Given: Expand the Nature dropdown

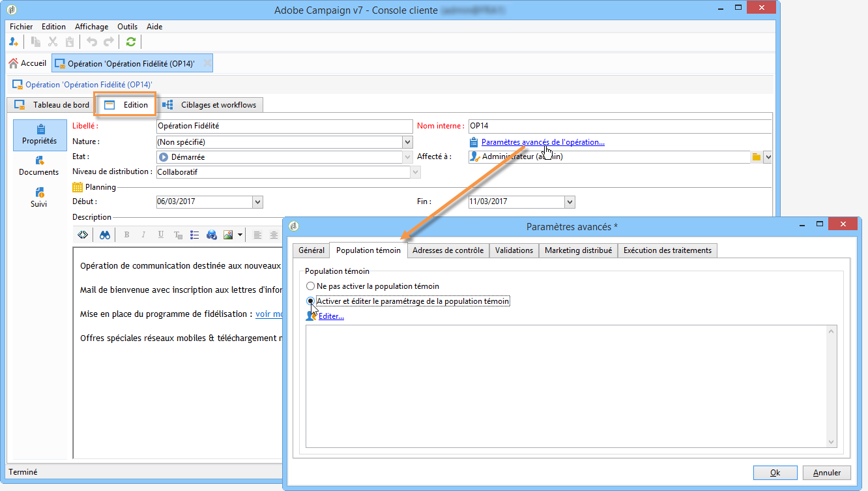Looking at the screenshot, I should pos(407,141).
